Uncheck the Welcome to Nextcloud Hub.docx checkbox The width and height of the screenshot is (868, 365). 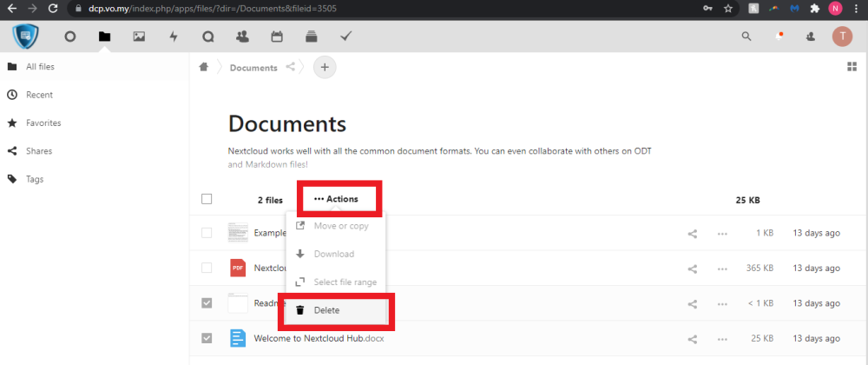pos(207,338)
